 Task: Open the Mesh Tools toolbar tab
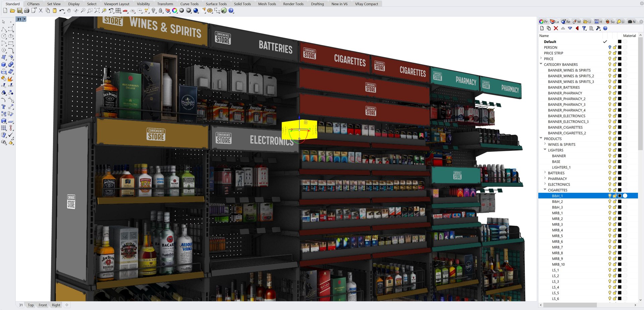point(267,4)
